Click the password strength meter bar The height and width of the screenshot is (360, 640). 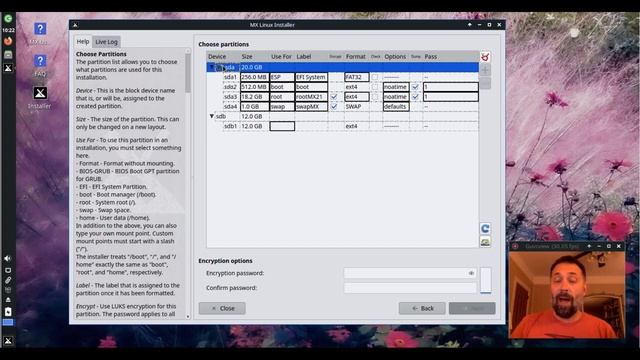pyautogui.click(x=486, y=280)
